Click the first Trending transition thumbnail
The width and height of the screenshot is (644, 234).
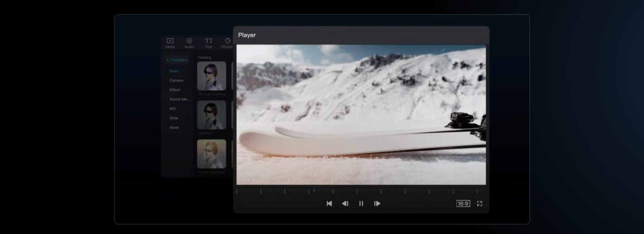(x=212, y=76)
